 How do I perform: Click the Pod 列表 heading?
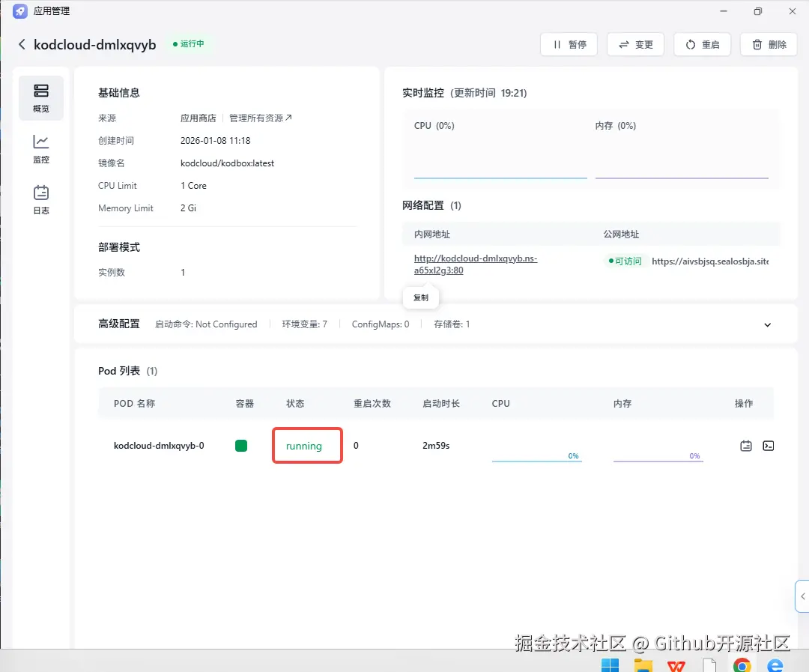point(119,371)
